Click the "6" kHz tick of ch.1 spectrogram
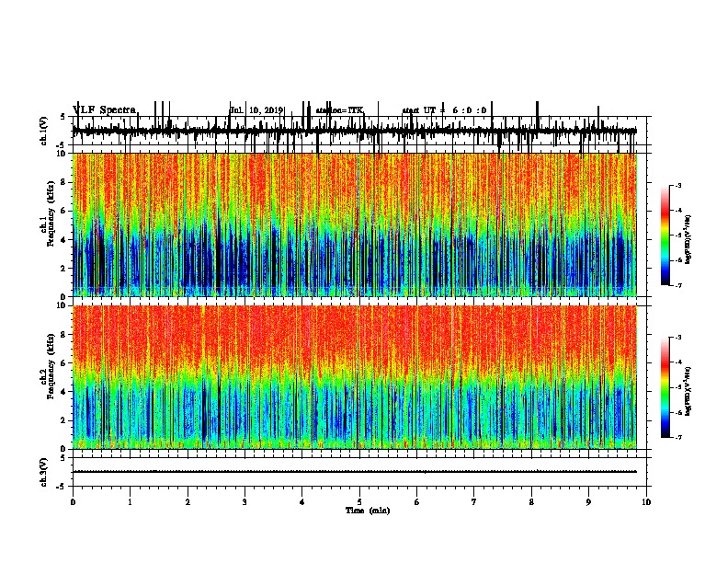 (x=64, y=211)
